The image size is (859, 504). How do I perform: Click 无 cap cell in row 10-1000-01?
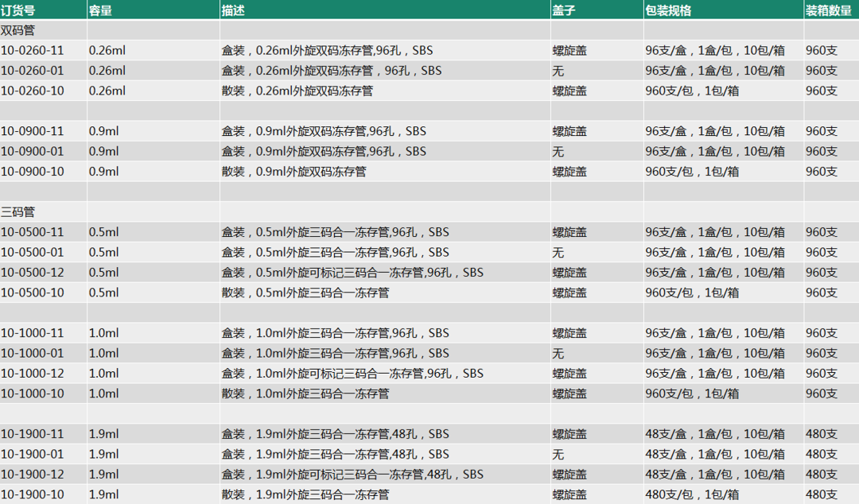[558, 353]
